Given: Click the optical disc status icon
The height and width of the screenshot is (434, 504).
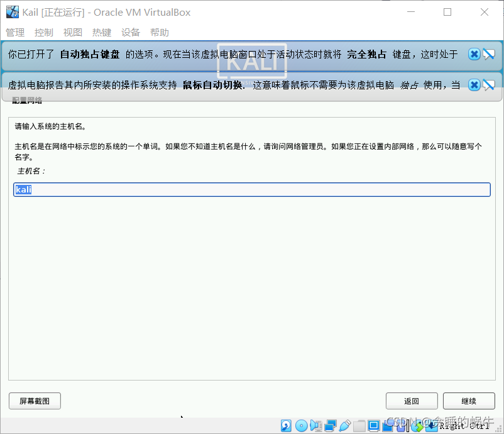Looking at the screenshot, I should (302, 426).
